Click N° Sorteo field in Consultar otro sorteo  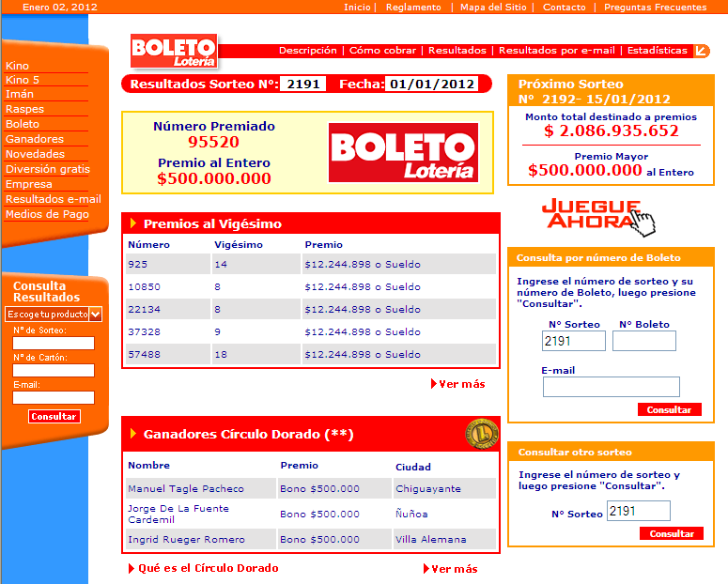(x=639, y=511)
